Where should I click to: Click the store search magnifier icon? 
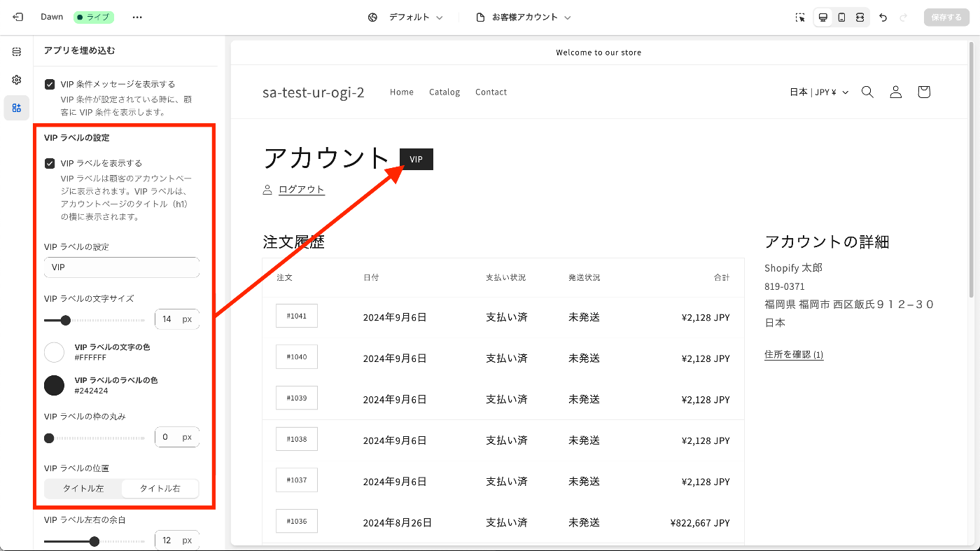tap(867, 92)
